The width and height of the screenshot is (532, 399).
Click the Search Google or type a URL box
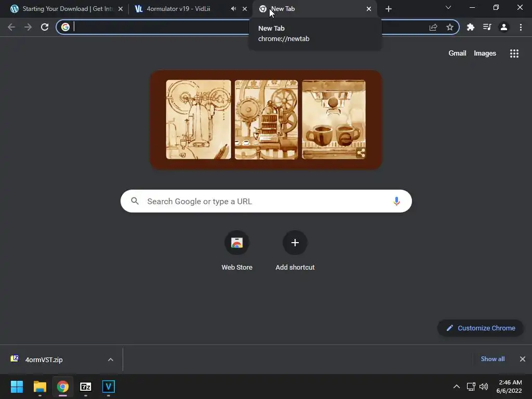pos(266,201)
